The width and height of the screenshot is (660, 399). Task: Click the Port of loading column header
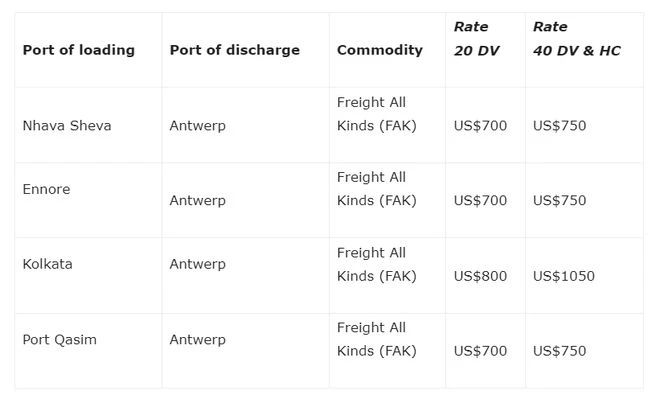point(79,50)
